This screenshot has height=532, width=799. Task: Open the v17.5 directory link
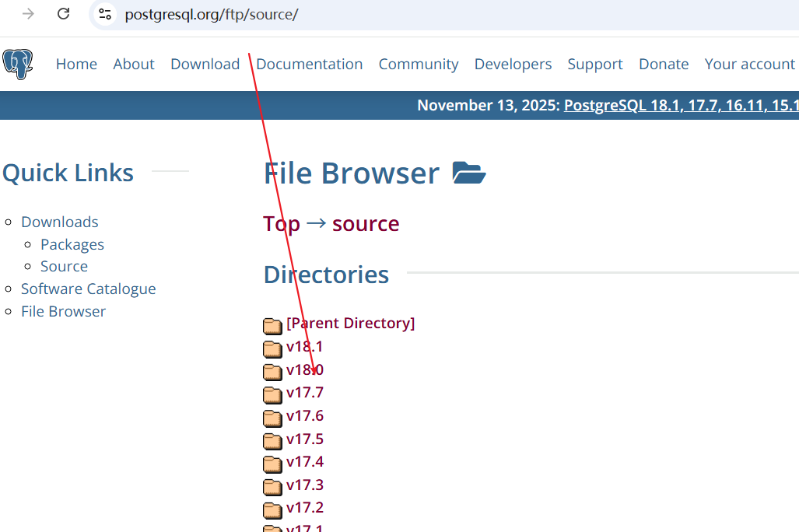click(305, 439)
